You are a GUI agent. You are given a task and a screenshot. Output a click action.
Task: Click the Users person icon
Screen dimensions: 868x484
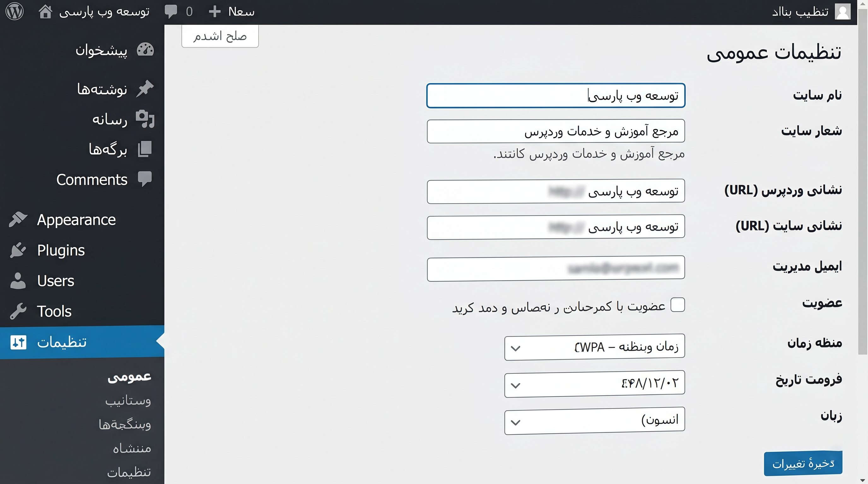tap(18, 281)
